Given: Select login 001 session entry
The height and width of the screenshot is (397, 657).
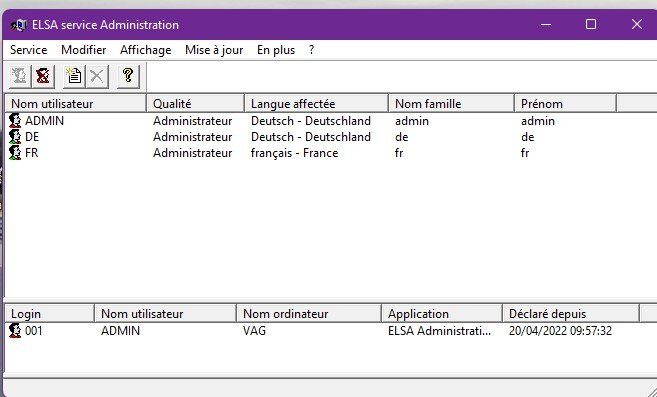Looking at the screenshot, I should pos(34,331).
